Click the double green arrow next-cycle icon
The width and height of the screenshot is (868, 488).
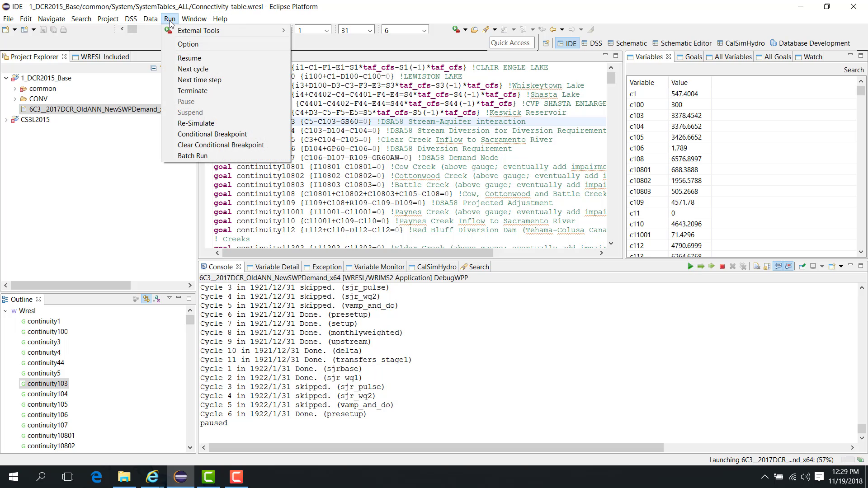click(711, 267)
